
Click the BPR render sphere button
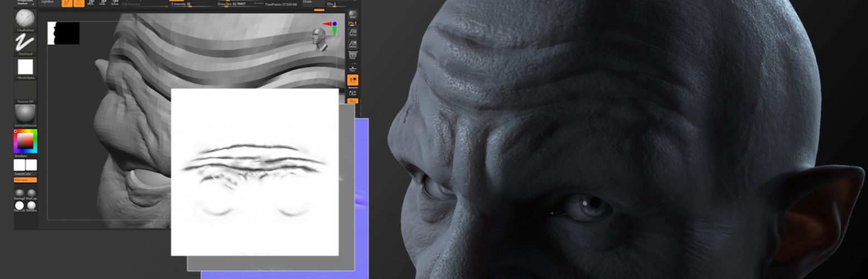coord(353,14)
